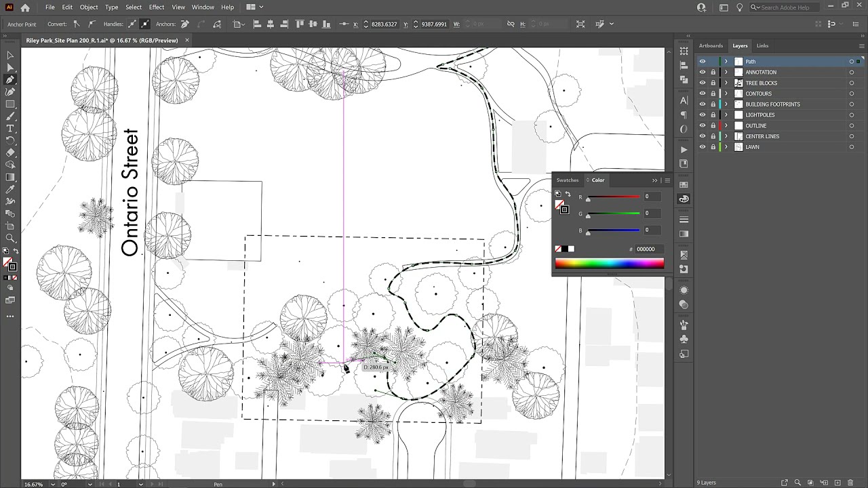Expand the ANNOTATION layer
This screenshot has width=868, height=488.
coord(726,73)
